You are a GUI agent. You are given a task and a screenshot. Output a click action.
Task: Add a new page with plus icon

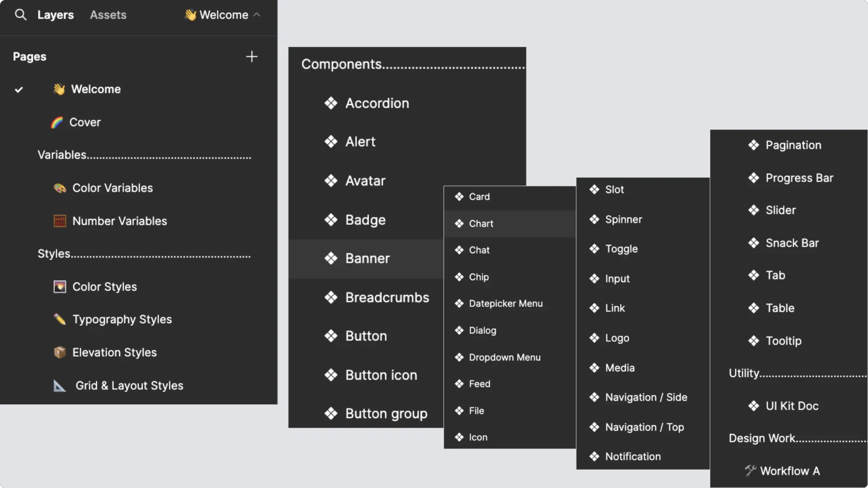(252, 56)
